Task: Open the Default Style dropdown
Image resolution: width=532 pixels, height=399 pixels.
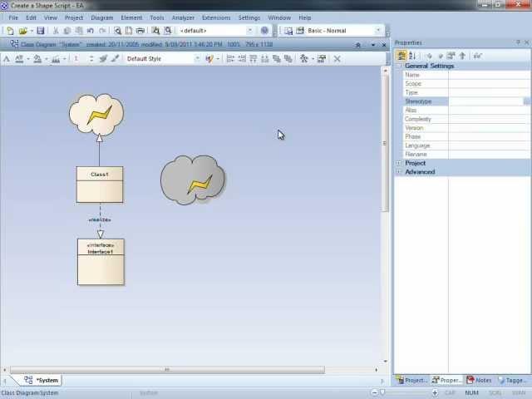Action: (197, 59)
